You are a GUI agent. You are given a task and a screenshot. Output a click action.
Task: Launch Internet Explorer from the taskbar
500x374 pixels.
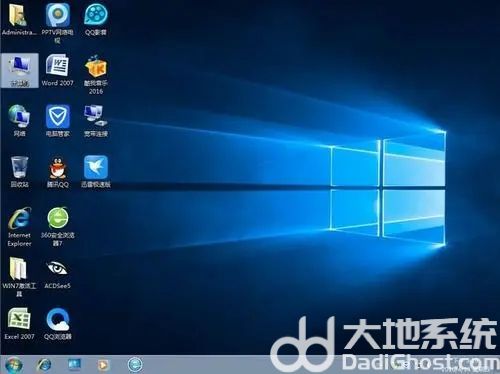point(44,365)
